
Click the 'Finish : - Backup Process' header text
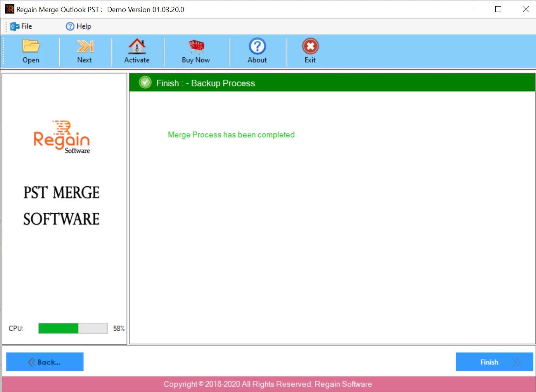(206, 83)
